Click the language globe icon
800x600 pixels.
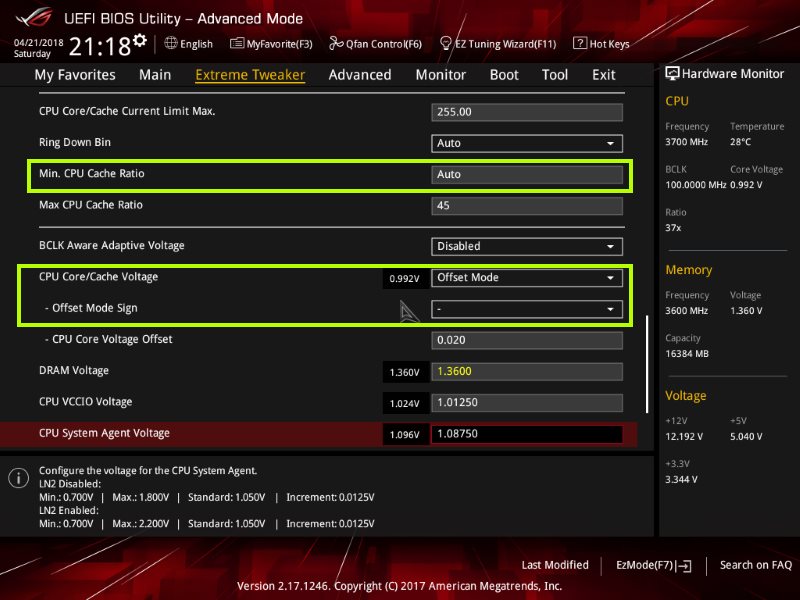[x=171, y=43]
